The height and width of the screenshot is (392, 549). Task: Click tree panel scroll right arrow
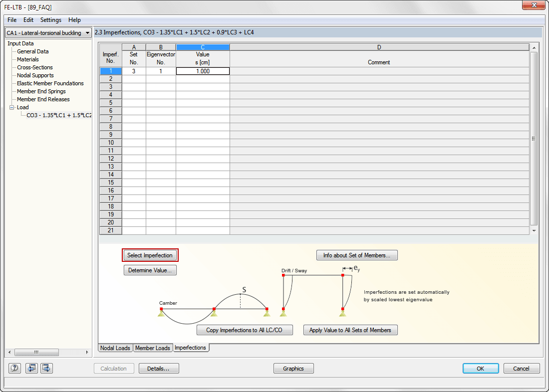coord(87,352)
